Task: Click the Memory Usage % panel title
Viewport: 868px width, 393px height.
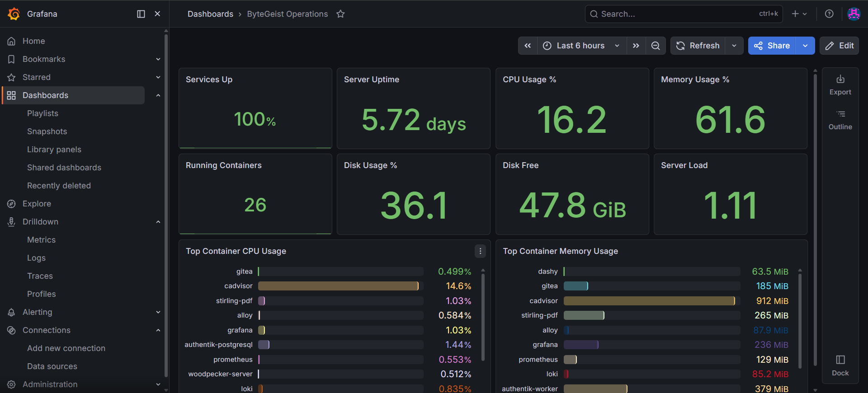Action: click(695, 80)
